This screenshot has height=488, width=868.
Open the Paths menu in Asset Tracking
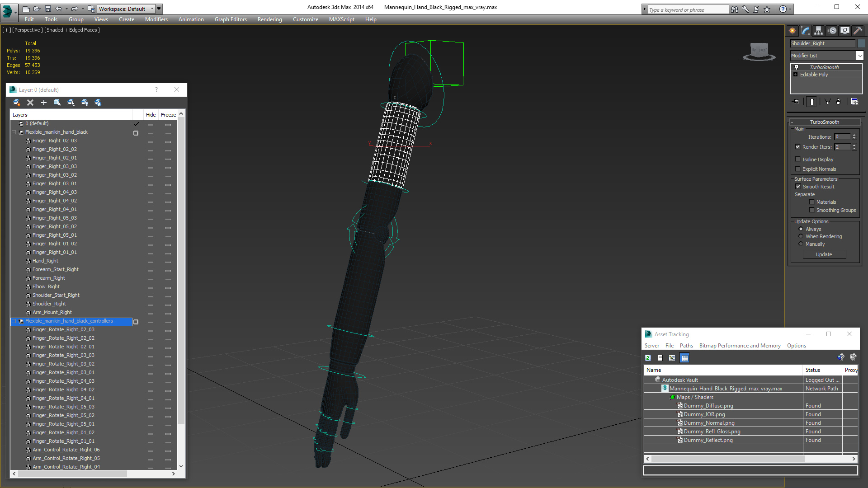pyautogui.click(x=686, y=346)
